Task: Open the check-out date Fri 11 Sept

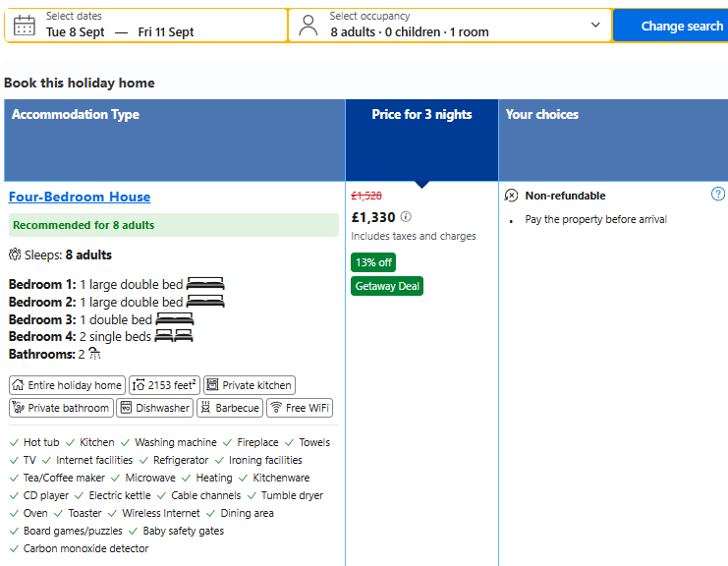Action: click(x=166, y=32)
